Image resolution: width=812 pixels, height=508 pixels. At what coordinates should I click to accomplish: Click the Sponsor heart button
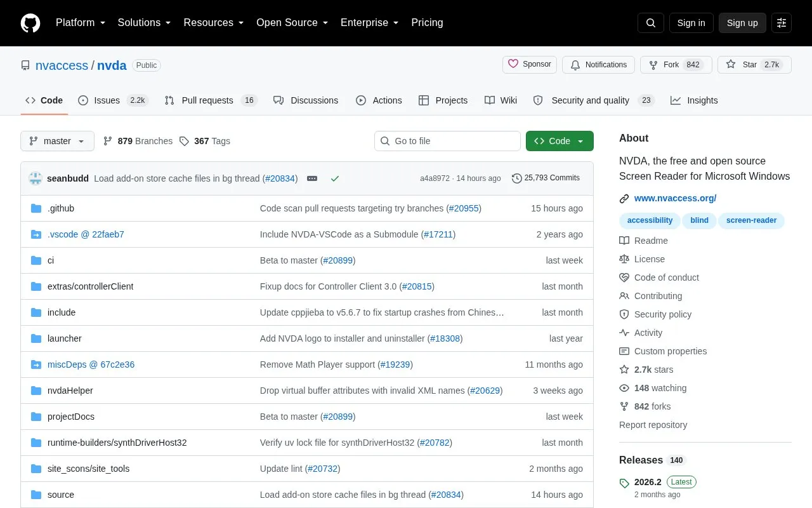pyautogui.click(x=530, y=65)
